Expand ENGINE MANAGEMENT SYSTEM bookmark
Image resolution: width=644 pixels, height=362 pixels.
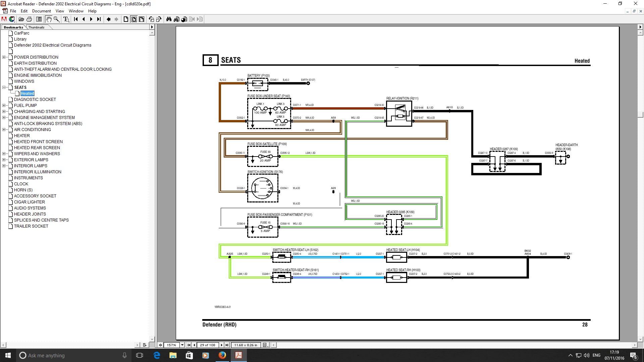click(x=4, y=118)
